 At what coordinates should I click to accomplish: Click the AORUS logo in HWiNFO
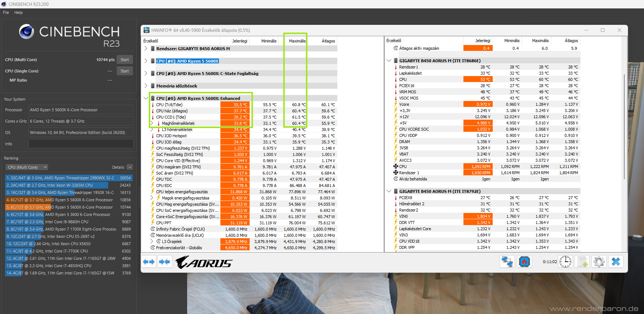pos(203,262)
